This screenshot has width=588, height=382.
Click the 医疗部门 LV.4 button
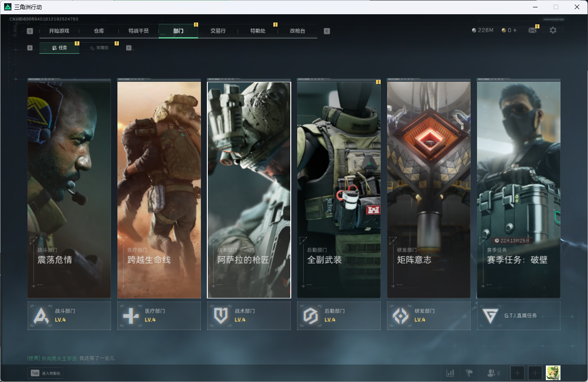point(159,315)
